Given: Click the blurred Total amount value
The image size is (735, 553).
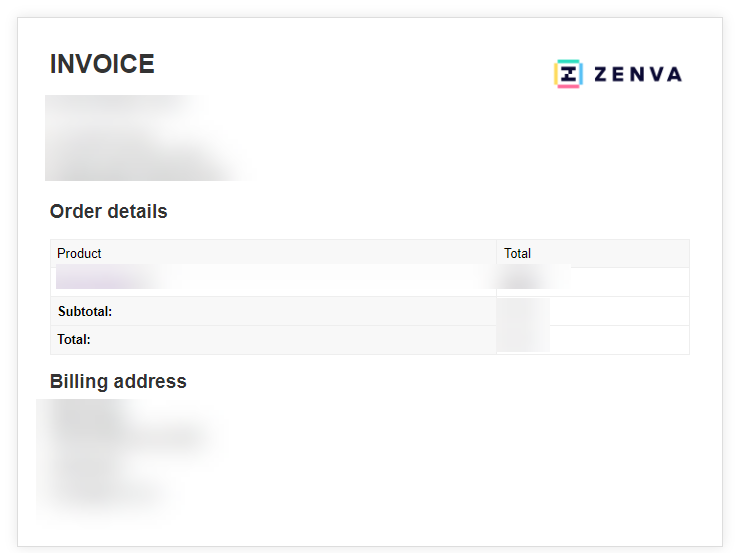Looking at the screenshot, I should coord(523,339).
